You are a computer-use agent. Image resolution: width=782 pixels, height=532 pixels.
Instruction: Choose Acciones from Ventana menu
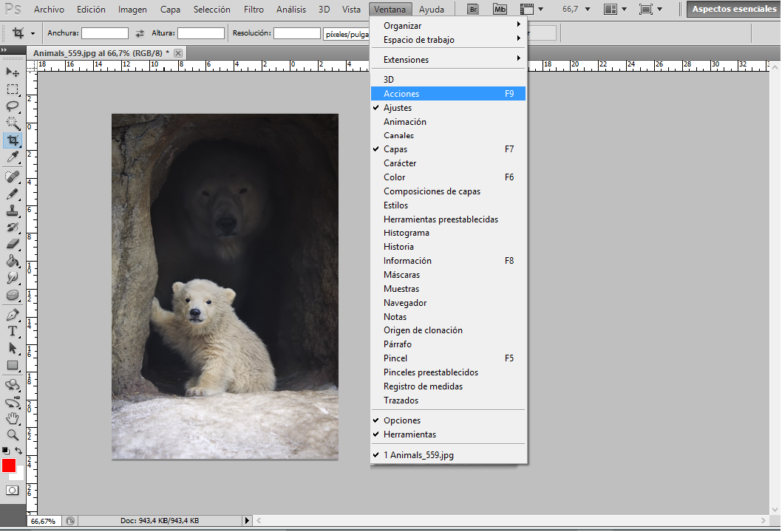coord(448,94)
